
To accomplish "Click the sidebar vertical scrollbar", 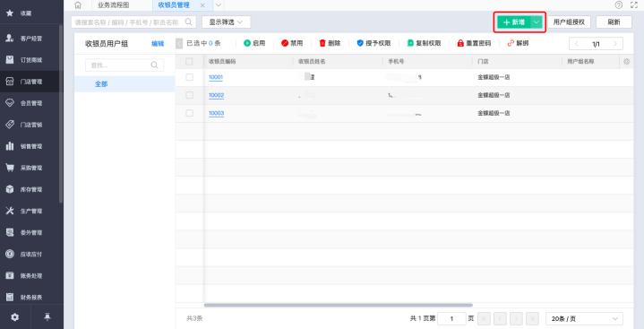I will pyautogui.click(x=61, y=113).
